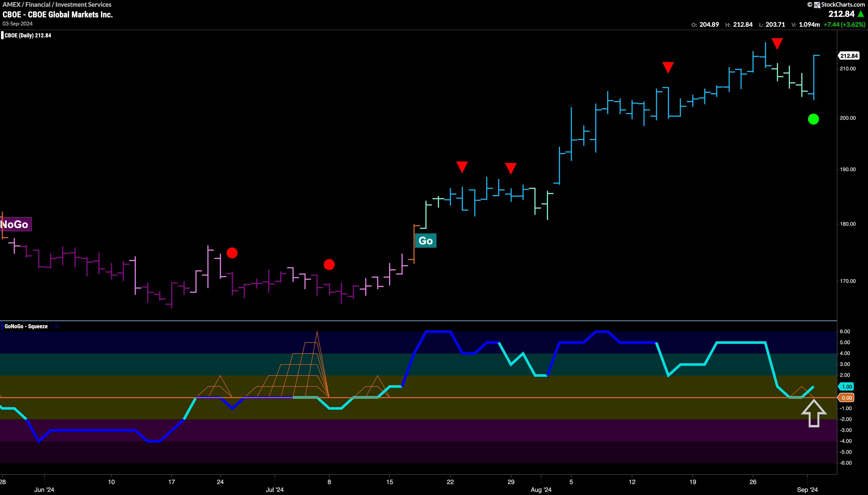The width and height of the screenshot is (868, 495).
Task: Click the cyan 1.00 oscillator value tag
Action: [846, 386]
